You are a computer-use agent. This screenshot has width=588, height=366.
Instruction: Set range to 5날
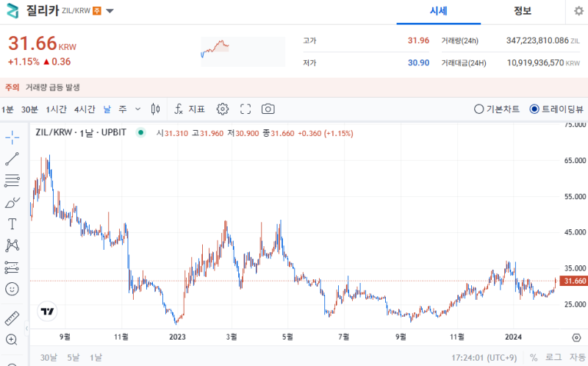(x=73, y=357)
